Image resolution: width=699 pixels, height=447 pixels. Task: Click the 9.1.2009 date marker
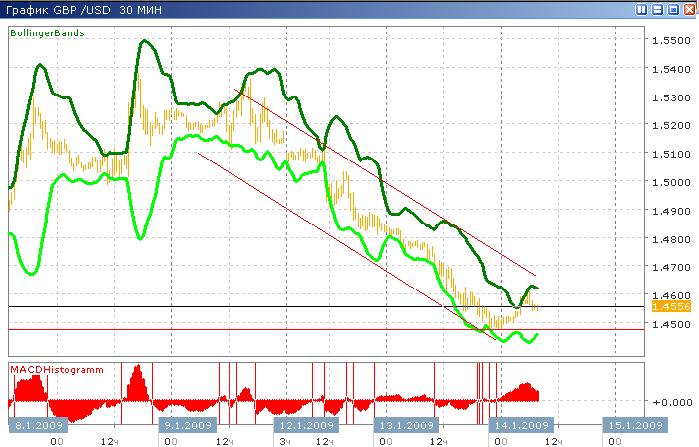click(186, 424)
